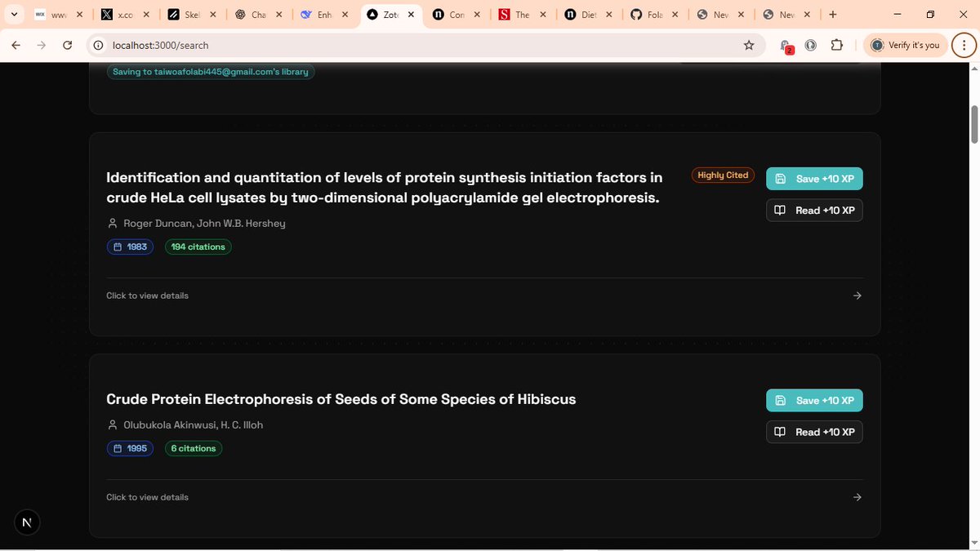Click the Highly Cited badge
Image resolution: width=980 pixels, height=551 pixels.
click(723, 176)
